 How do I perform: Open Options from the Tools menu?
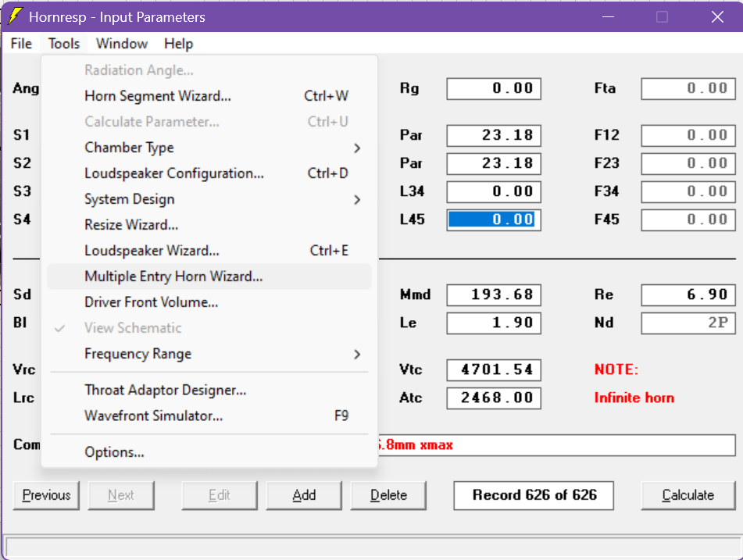pyautogui.click(x=209, y=452)
